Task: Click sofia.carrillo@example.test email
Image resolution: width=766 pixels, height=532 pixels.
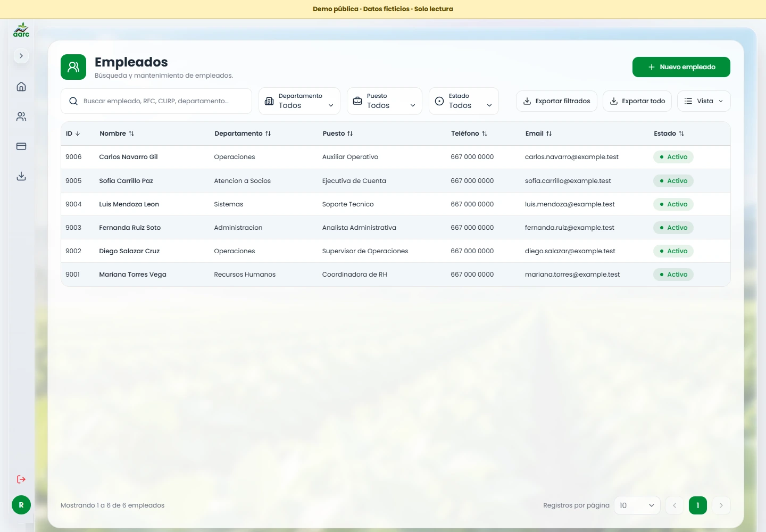Action: [x=568, y=181]
